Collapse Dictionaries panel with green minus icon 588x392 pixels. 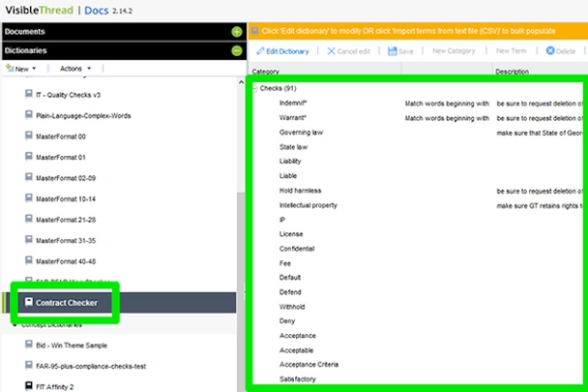pos(236,50)
